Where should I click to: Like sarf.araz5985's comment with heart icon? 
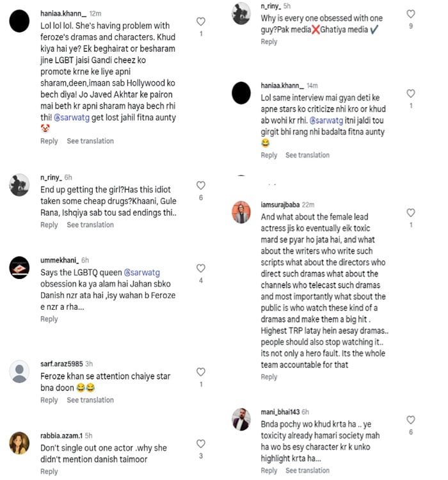[200, 372]
